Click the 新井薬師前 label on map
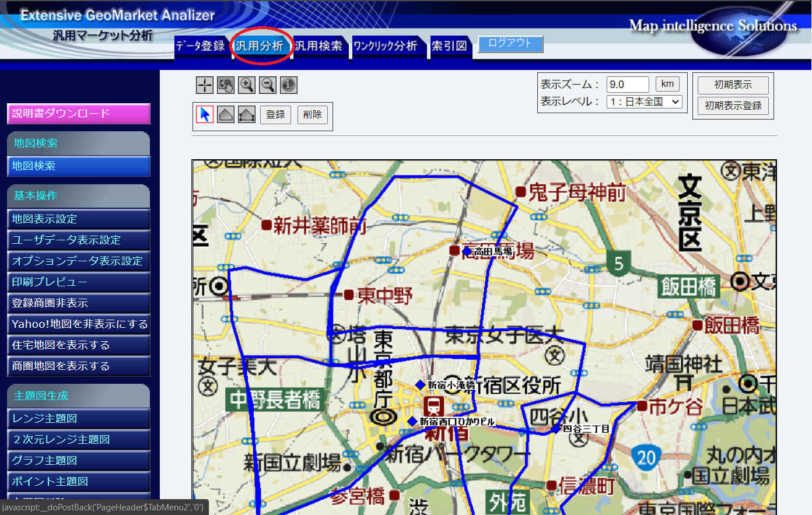Viewport: 812px width, 515px height. (320, 225)
